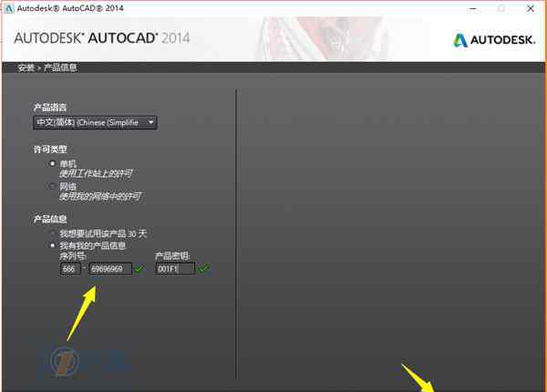Click the green checkmark beside product key
This screenshot has height=392, width=547.
203,269
